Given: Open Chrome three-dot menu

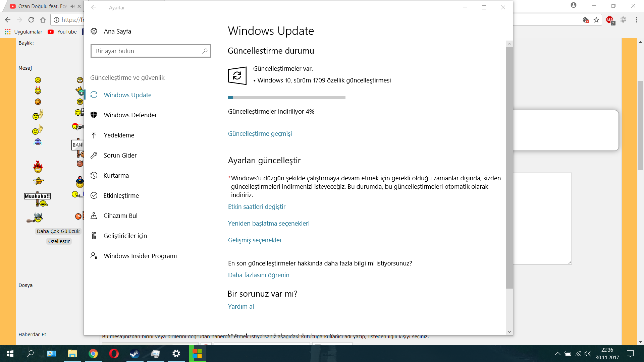Looking at the screenshot, I should point(636,20).
